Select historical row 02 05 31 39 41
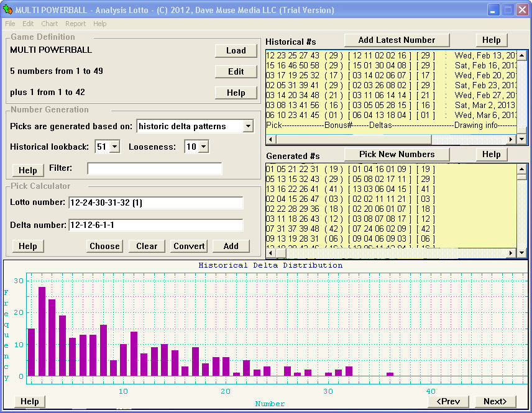532x413 pixels. click(391, 85)
